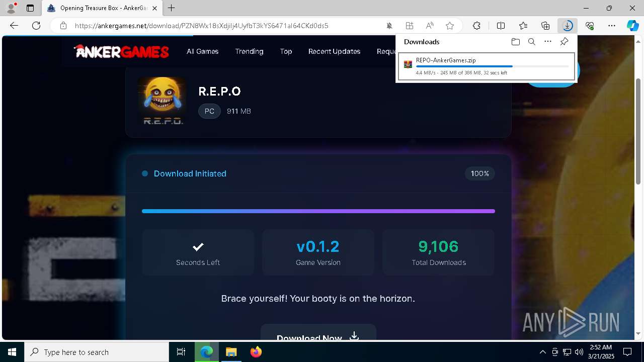The image size is (644, 362).
Task: Go to the Trending page
Action: click(x=249, y=51)
